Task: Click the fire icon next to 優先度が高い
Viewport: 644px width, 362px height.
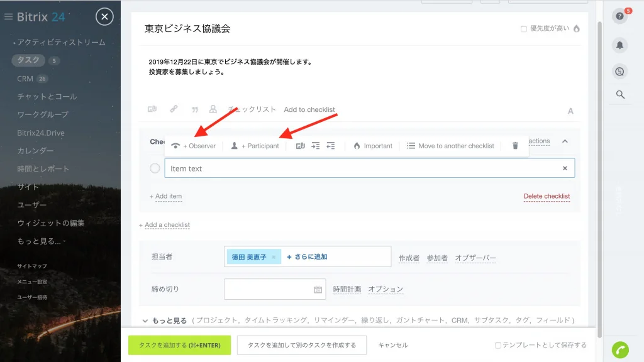Action: 577,28
